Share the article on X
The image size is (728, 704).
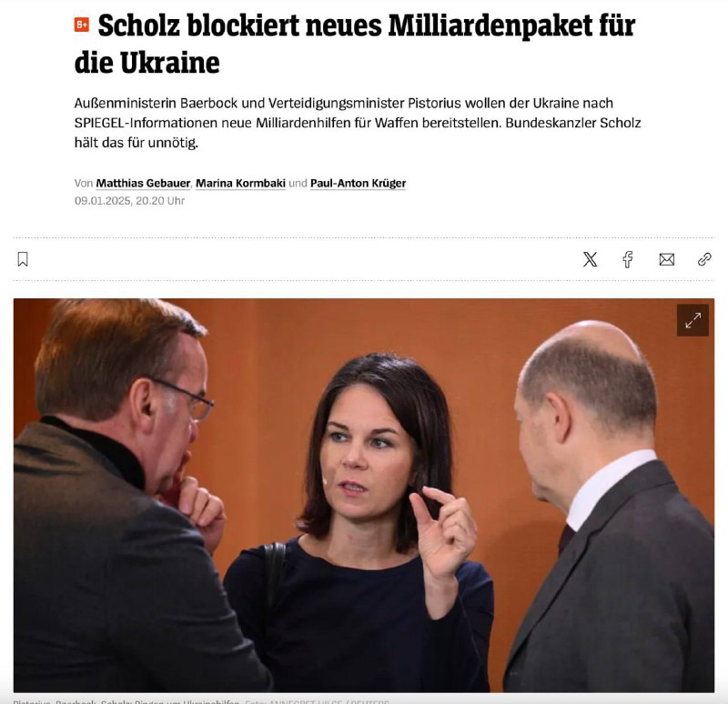click(590, 259)
